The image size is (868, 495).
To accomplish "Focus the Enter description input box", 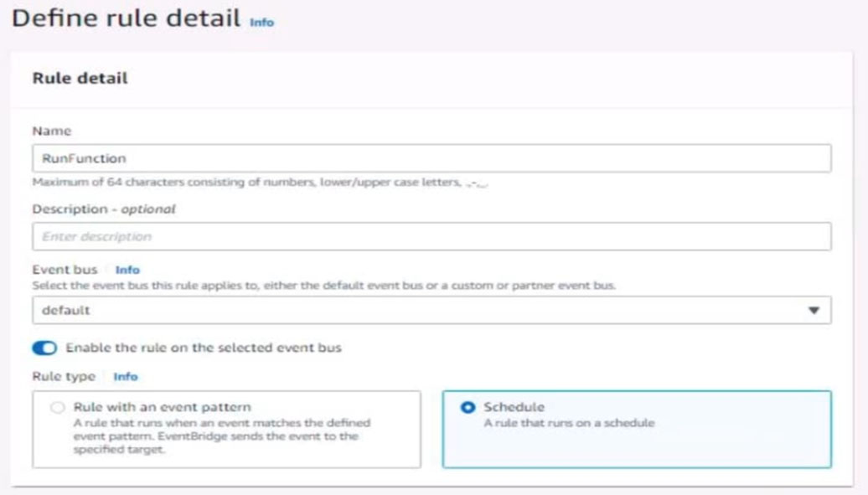I will tap(431, 236).
